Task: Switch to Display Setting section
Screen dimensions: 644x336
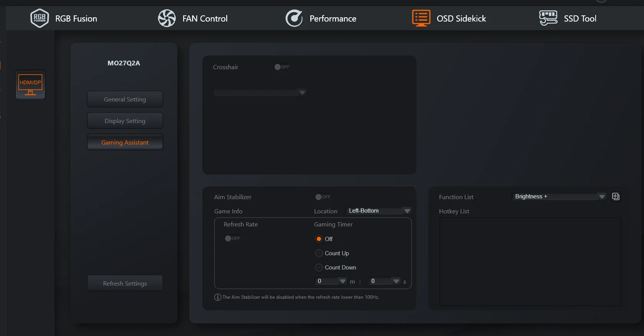Action: [125, 121]
